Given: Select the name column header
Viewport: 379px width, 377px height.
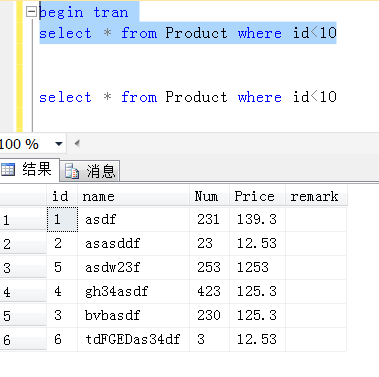Looking at the screenshot, I should [133, 196].
